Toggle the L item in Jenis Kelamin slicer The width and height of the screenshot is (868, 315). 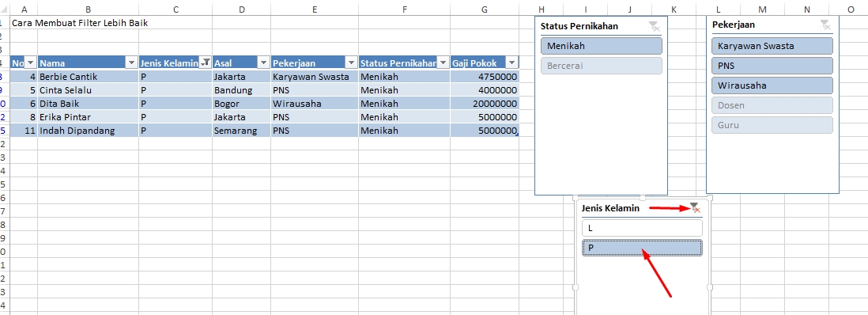(642, 228)
